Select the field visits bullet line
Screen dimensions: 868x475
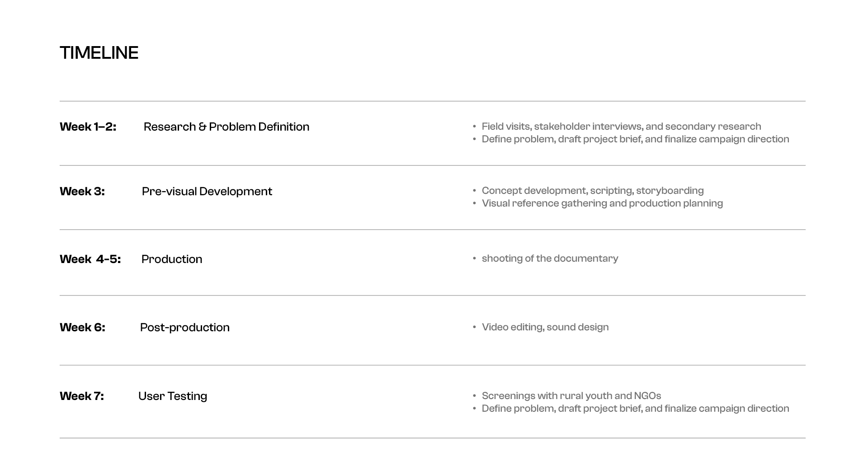click(621, 127)
